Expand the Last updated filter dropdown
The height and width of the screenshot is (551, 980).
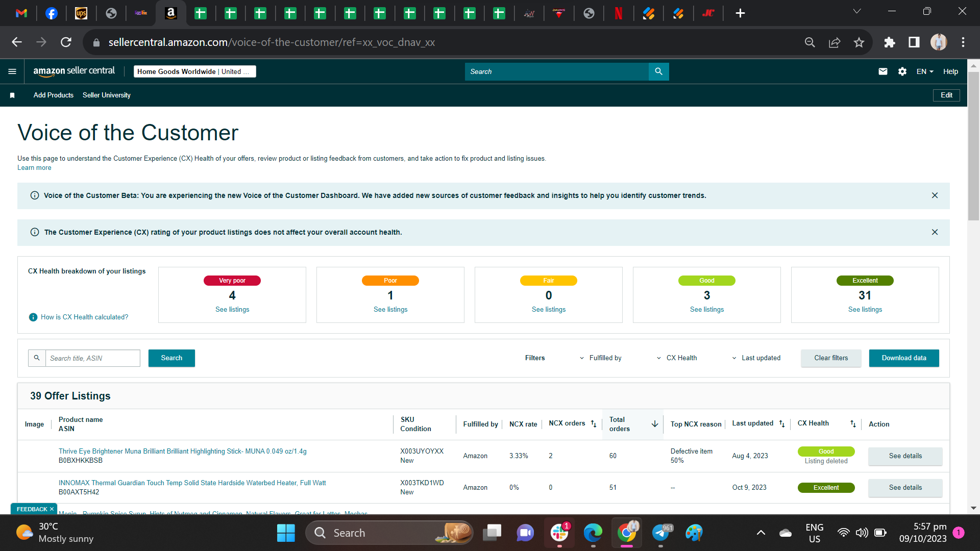tap(756, 358)
